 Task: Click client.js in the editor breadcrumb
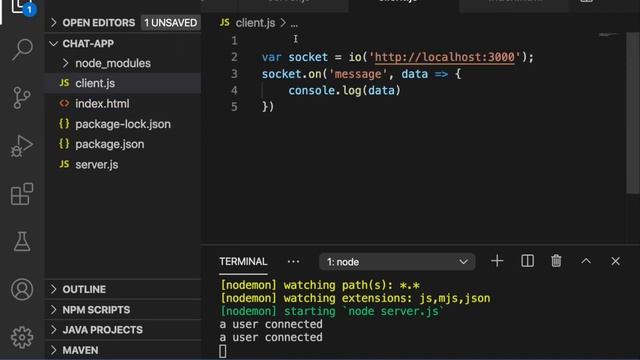[x=255, y=23]
